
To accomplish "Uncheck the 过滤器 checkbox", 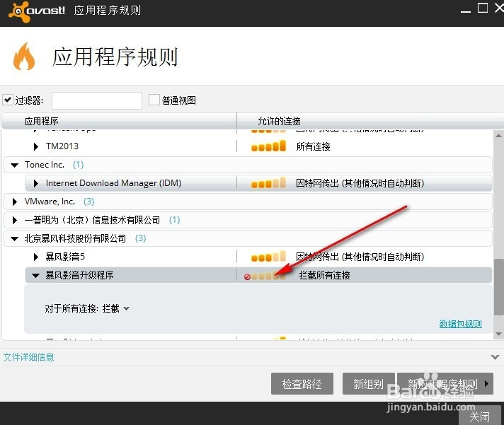I will point(8,100).
